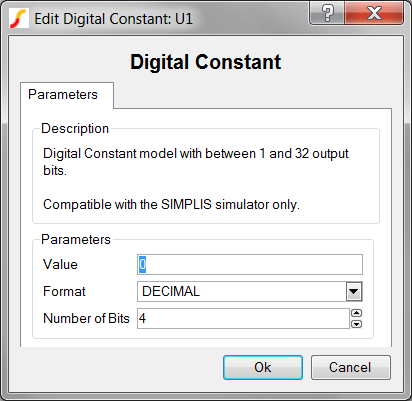Viewport: 412px width, 401px height.
Task: Select the highlighted 0 in Value box
Action: coord(142,265)
